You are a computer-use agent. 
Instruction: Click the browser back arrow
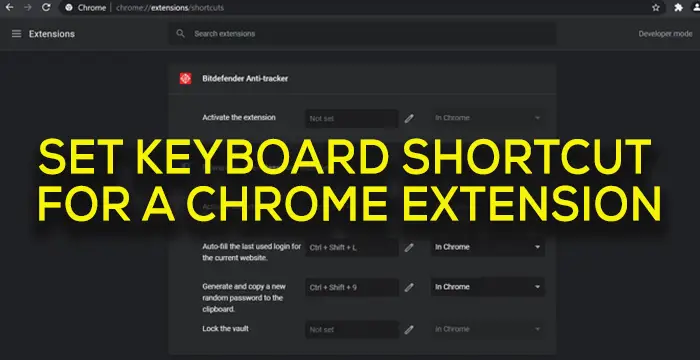(9, 8)
